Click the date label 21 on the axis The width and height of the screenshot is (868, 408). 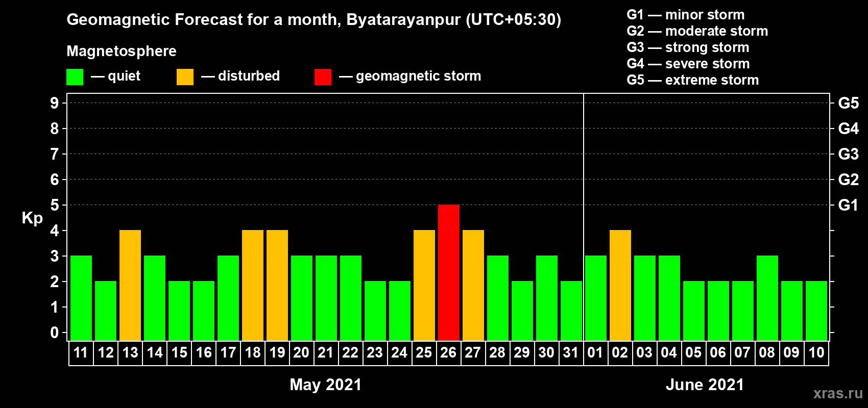(326, 352)
